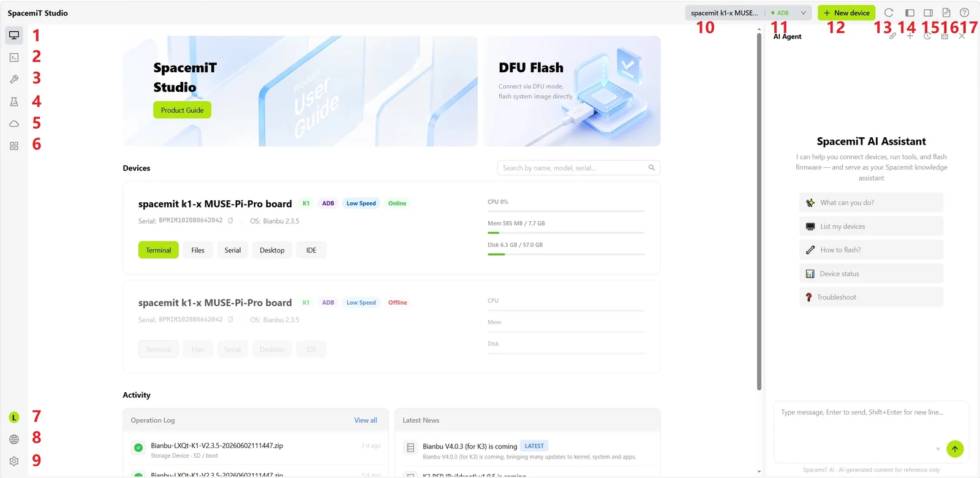The height and width of the screenshot is (478, 980).
Task: Send message with the green arrow button
Action: (955, 449)
